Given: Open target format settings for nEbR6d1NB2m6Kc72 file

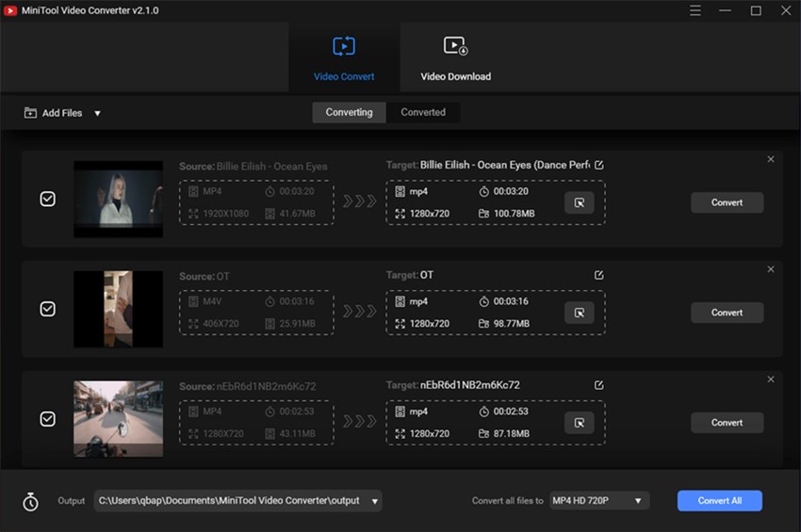Looking at the screenshot, I should coord(580,423).
